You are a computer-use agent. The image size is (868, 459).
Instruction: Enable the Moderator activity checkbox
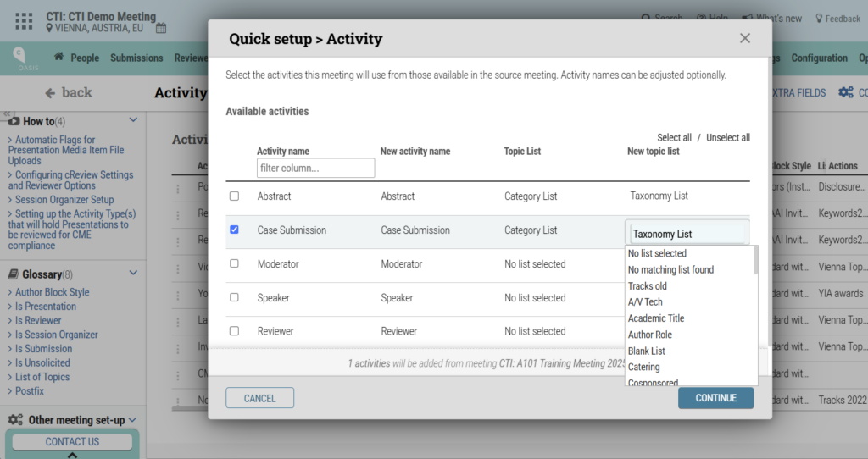click(235, 263)
